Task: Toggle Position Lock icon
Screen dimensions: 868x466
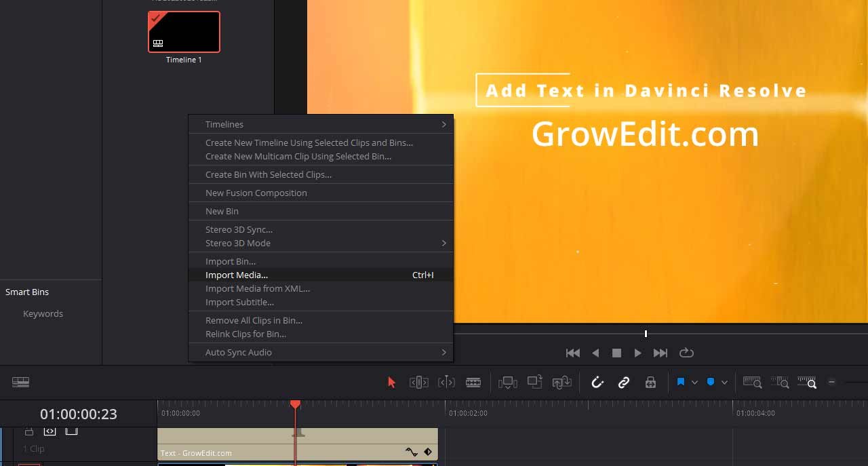Action: 650,383
